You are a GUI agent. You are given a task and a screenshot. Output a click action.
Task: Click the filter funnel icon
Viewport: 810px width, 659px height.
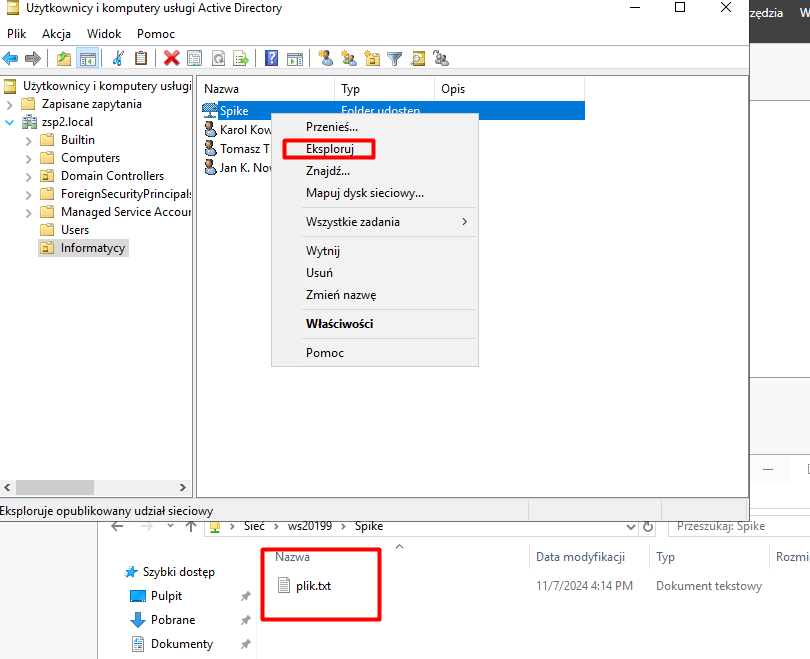point(395,58)
